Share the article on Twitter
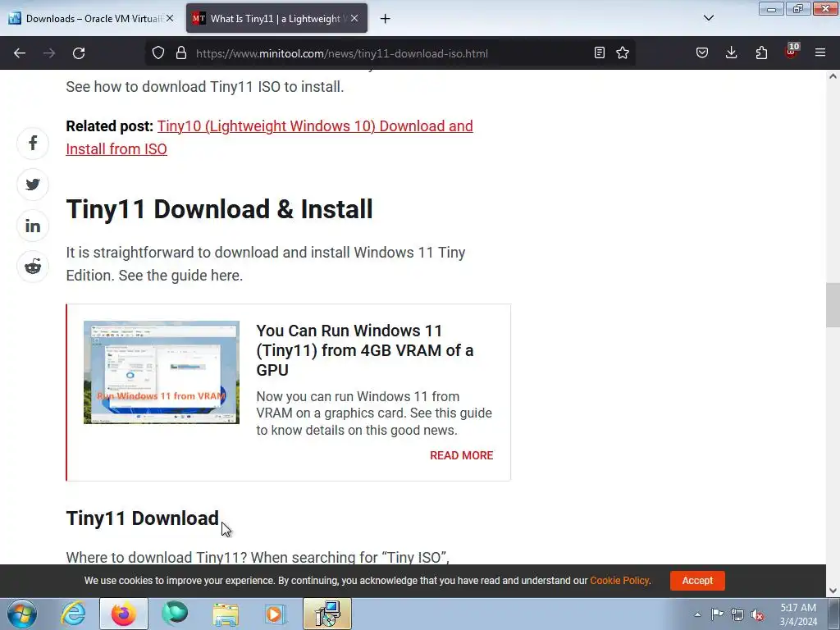 (33, 185)
